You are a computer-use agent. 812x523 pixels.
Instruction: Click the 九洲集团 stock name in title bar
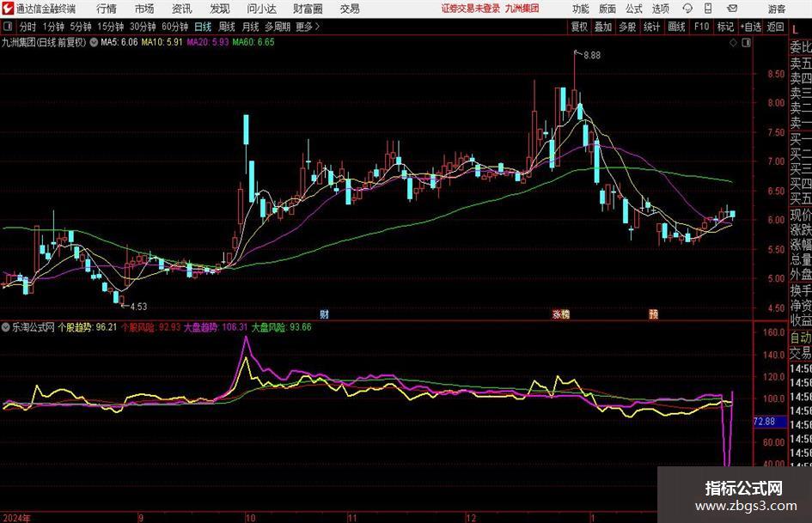(522, 9)
